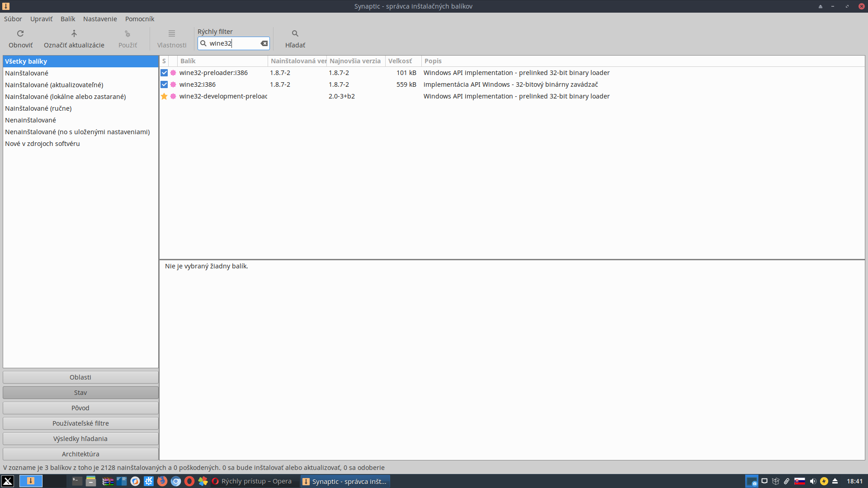Viewport: 868px width, 488px height.
Task: Open the file manager drawer icon in taskbar
Action: pyautogui.click(x=91, y=481)
